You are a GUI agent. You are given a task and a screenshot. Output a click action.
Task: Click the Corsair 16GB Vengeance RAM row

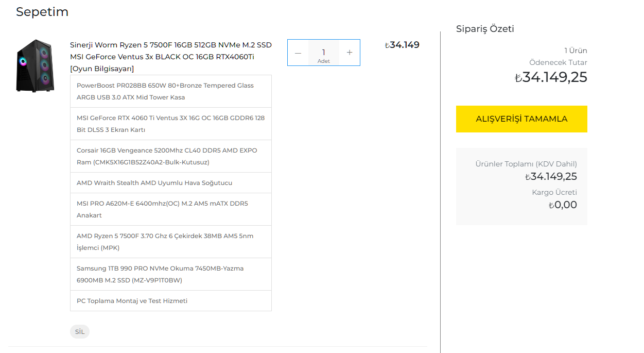click(x=170, y=156)
